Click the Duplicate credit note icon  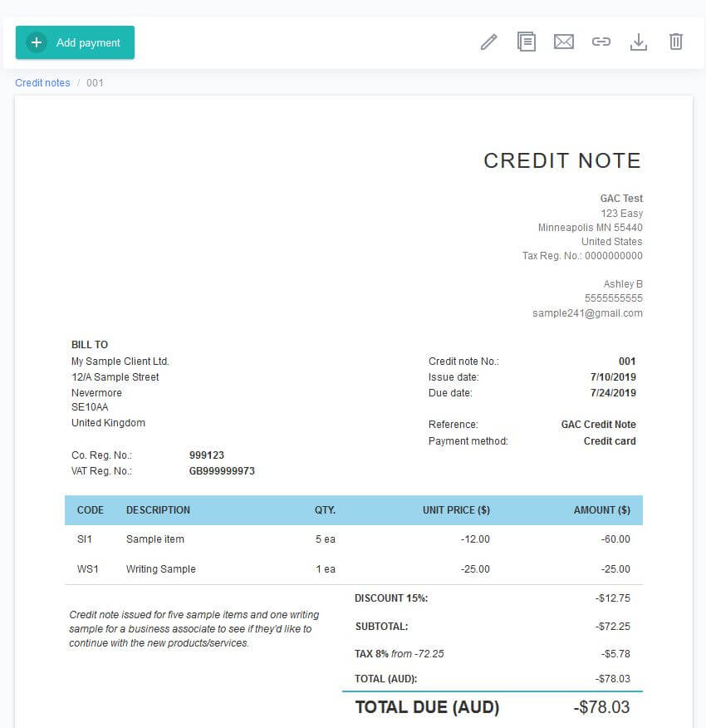pyautogui.click(x=527, y=41)
